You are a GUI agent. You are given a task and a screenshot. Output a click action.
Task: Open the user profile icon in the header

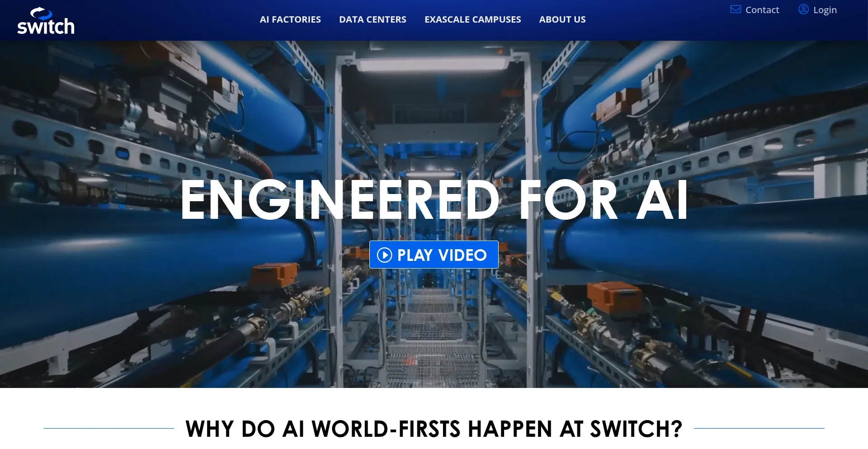click(x=802, y=9)
